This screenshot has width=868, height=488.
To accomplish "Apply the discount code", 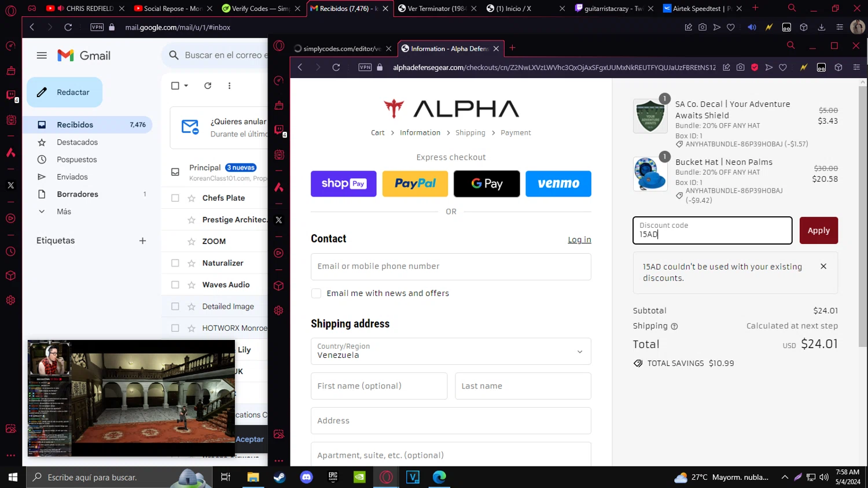I will (x=819, y=230).
